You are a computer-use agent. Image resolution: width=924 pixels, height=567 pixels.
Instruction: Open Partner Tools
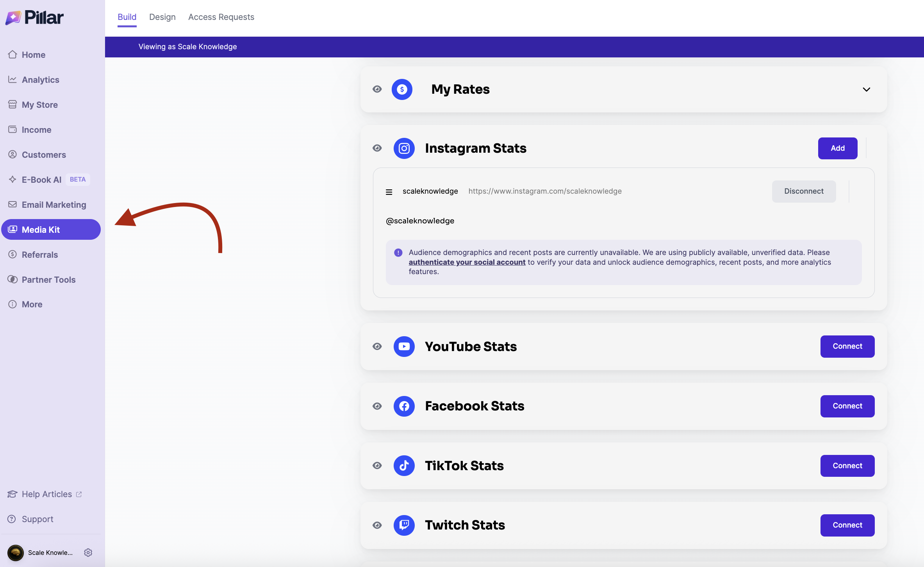[x=51, y=280]
